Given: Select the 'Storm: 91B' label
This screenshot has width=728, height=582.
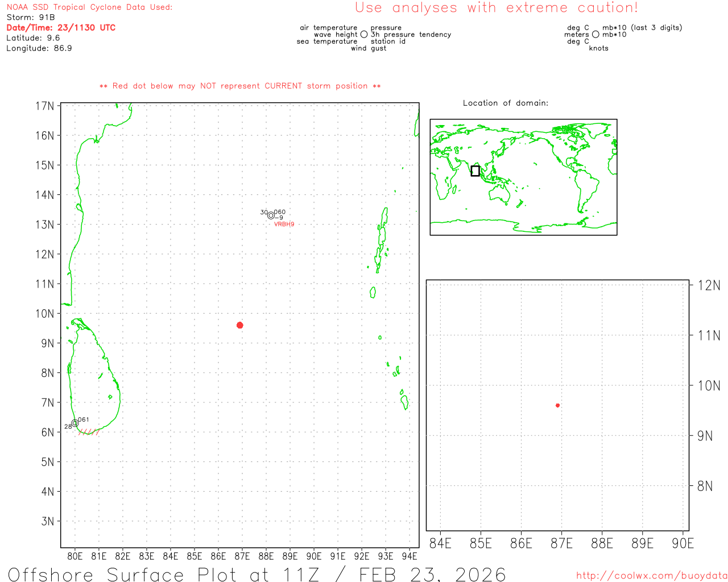Looking at the screenshot, I should 31,18.
